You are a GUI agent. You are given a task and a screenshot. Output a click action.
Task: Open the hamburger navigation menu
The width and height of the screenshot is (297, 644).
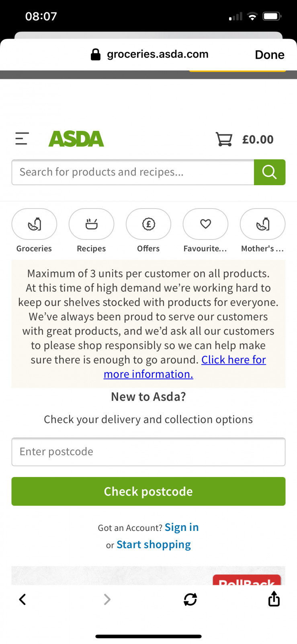coord(22,139)
